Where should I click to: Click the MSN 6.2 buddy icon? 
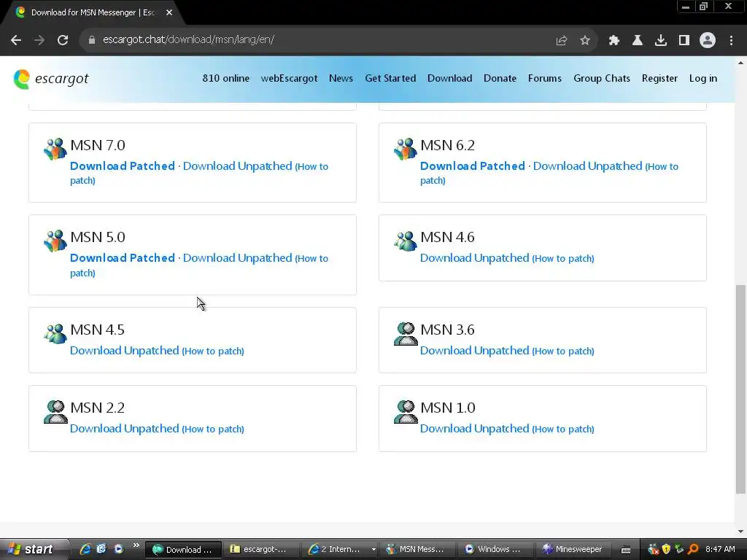click(406, 149)
